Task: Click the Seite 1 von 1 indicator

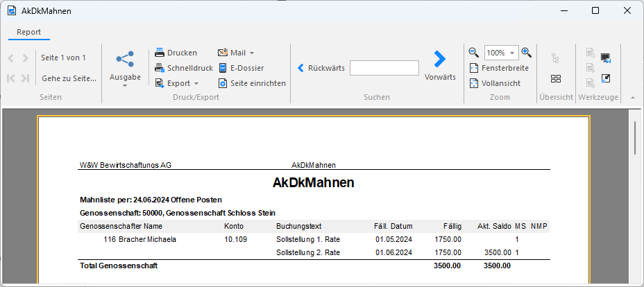Action: (x=63, y=58)
